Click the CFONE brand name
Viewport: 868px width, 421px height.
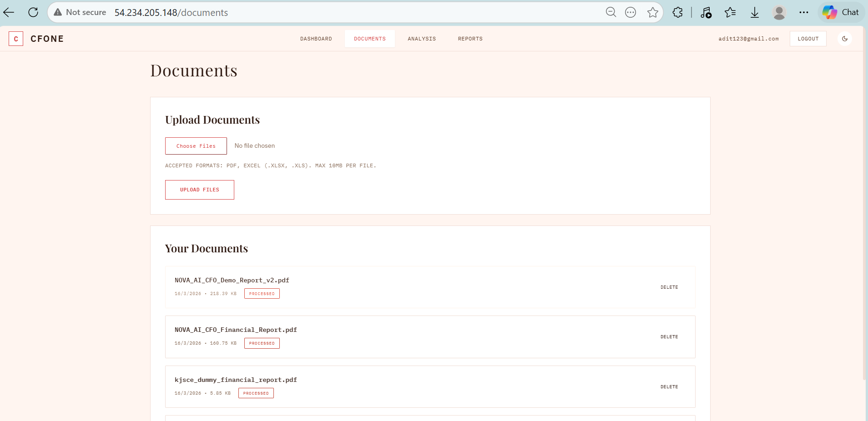pos(47,39)
